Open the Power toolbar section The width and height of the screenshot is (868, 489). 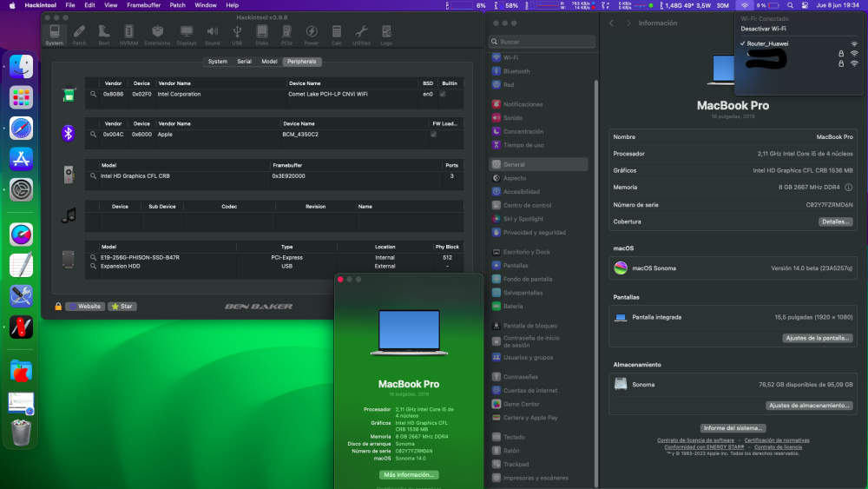pos(312,35)
